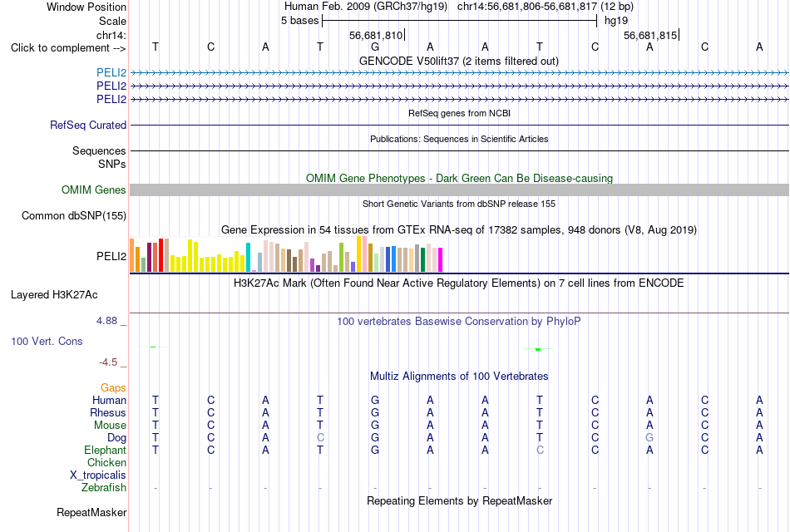Click "Click to complement -->" to reverse bases
This screenshot has width=790, height=532.
[x=68, y=48]
